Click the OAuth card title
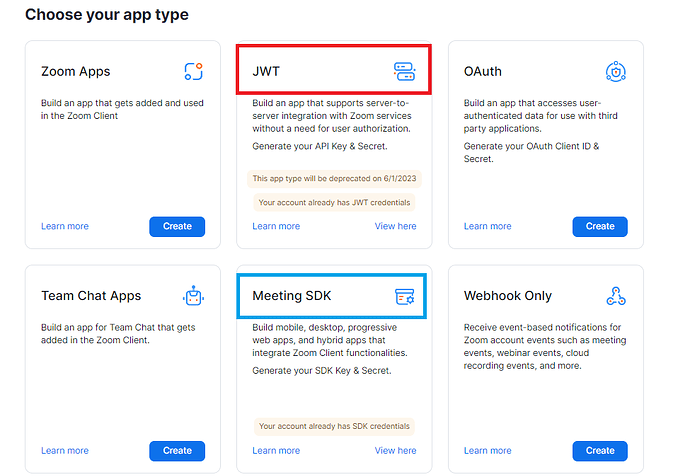 [483, 71]
